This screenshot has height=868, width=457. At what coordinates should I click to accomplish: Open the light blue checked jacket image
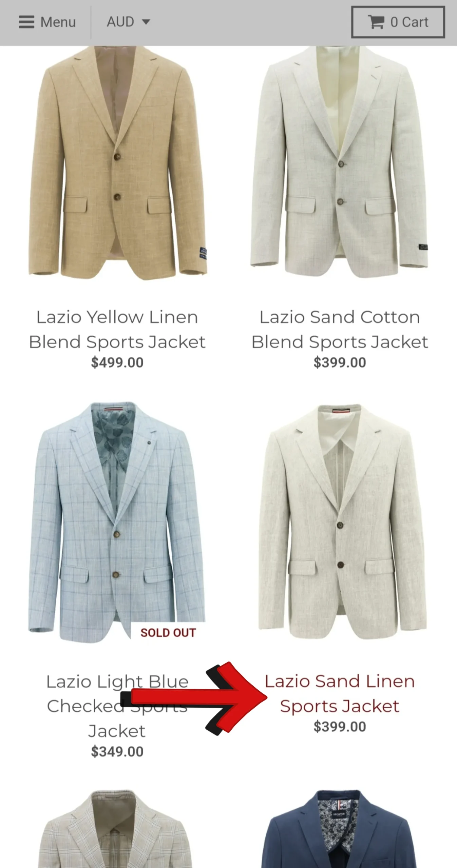[x=117, y=522]
